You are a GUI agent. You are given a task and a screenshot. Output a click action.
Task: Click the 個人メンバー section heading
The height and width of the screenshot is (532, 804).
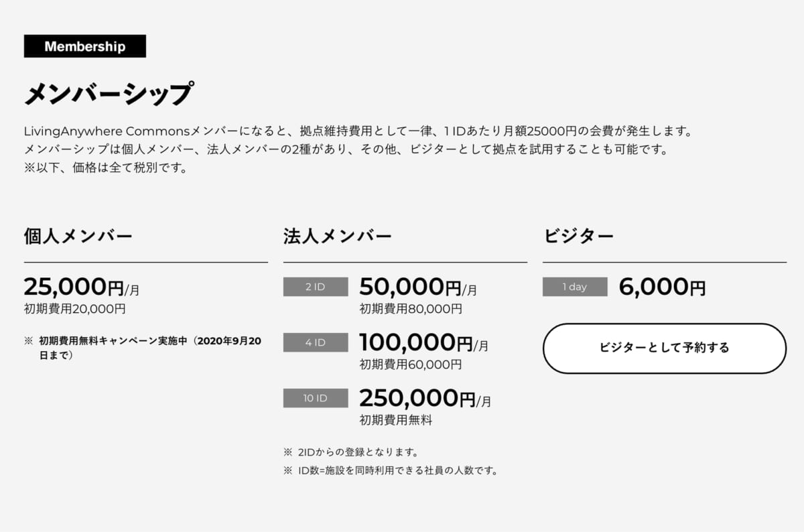78,236
